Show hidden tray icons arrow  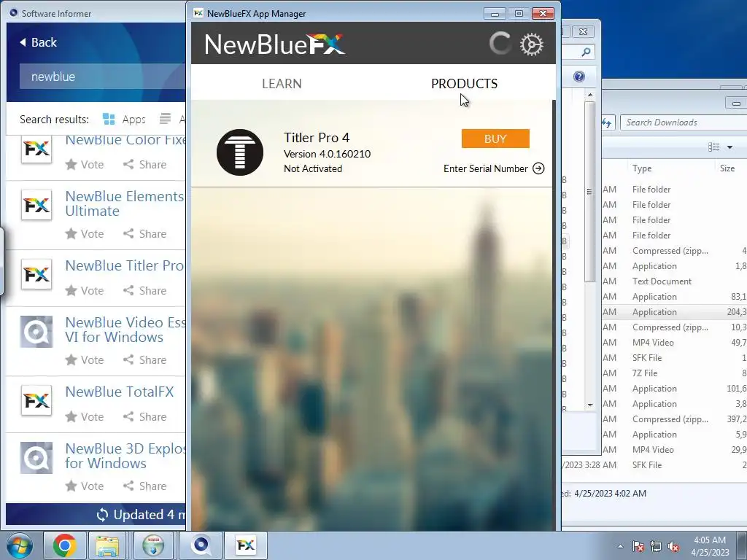pos(620,546)
